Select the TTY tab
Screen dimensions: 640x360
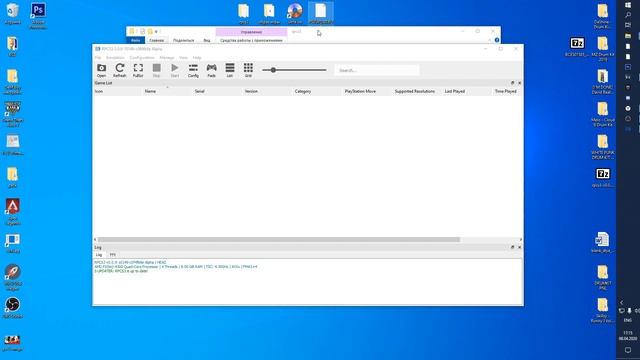pyautogui.click(x=113, y=255)
